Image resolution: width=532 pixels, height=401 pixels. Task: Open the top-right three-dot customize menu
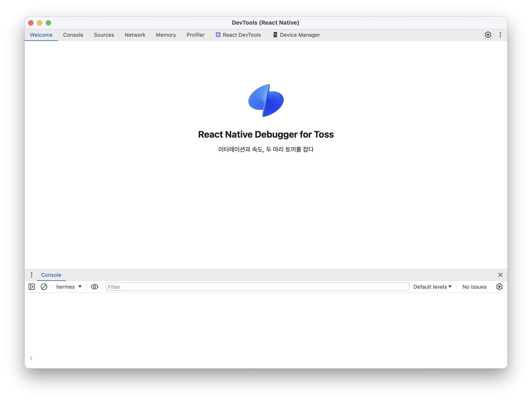(x=500, y=35)
